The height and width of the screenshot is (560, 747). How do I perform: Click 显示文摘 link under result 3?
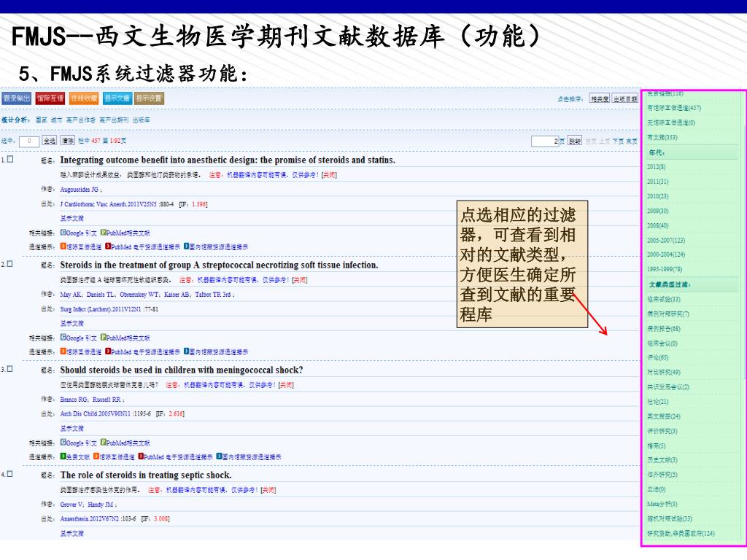tap(72, 429)
